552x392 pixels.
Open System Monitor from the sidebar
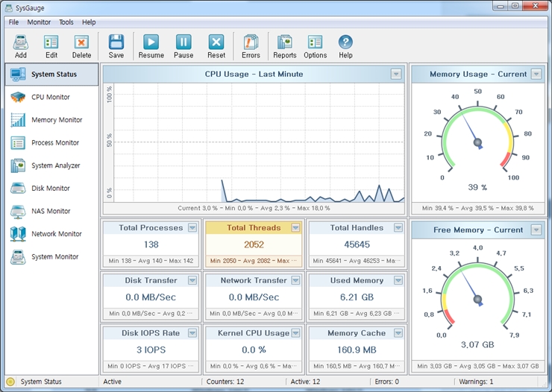click(x=51, y=256)
